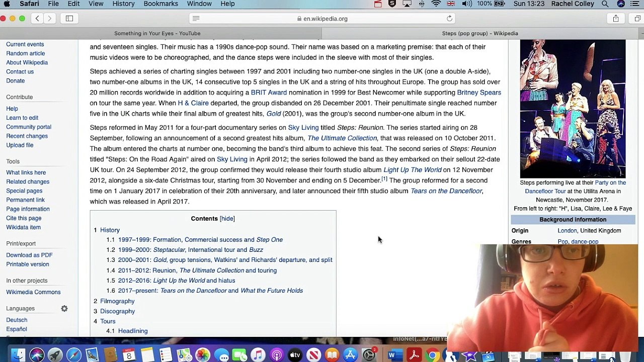This screenshot has height=362, width=644.
Task: Open Tears on the Dancefloor link
Action: [446, 191]
